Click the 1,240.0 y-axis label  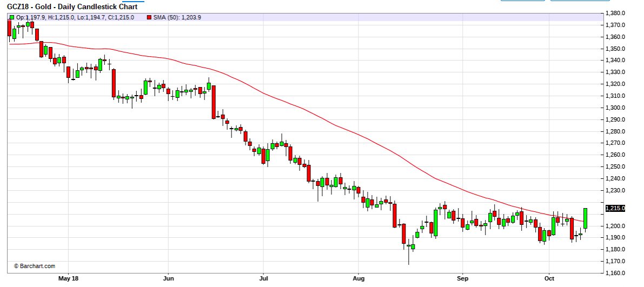615,179
